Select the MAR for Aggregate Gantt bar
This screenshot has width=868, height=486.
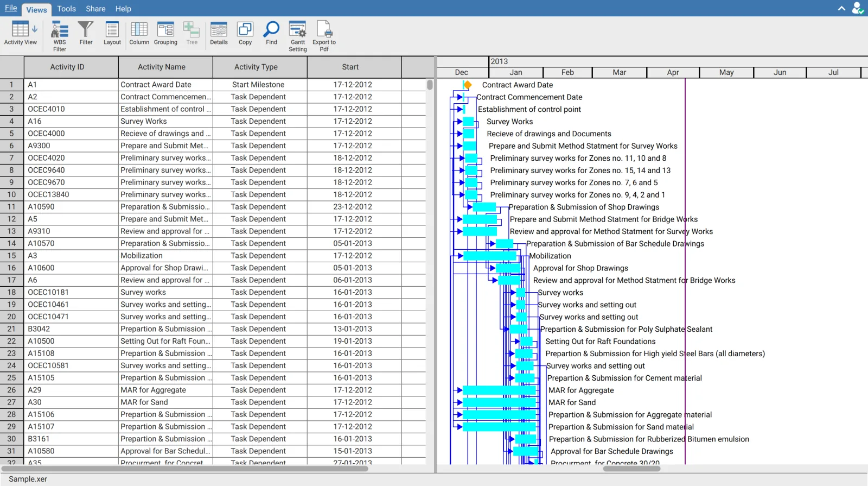tap(499, 390)
